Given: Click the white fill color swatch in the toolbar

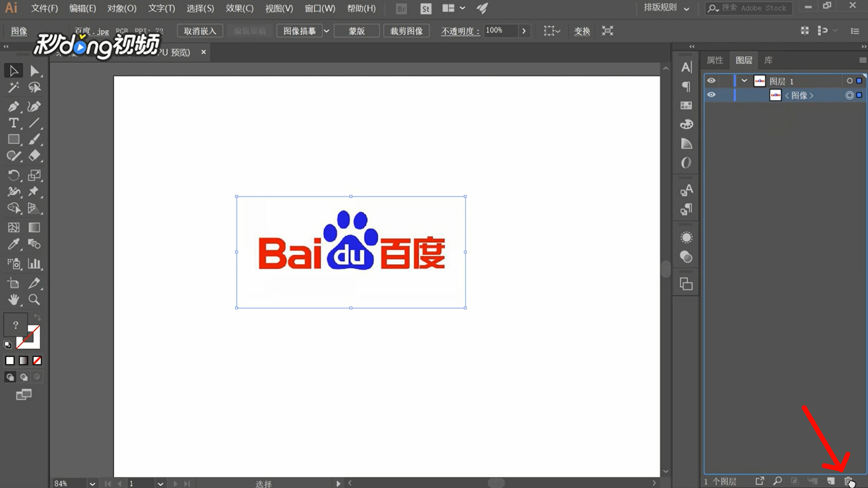Looking at the screenshot, I should pyautogui.click(x=9, y=360).
